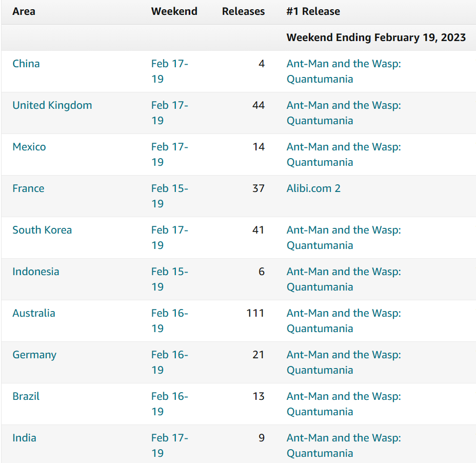Viewport: 476px width, 463px height.
Task: Click the Area column header
Action: point(24,11)
